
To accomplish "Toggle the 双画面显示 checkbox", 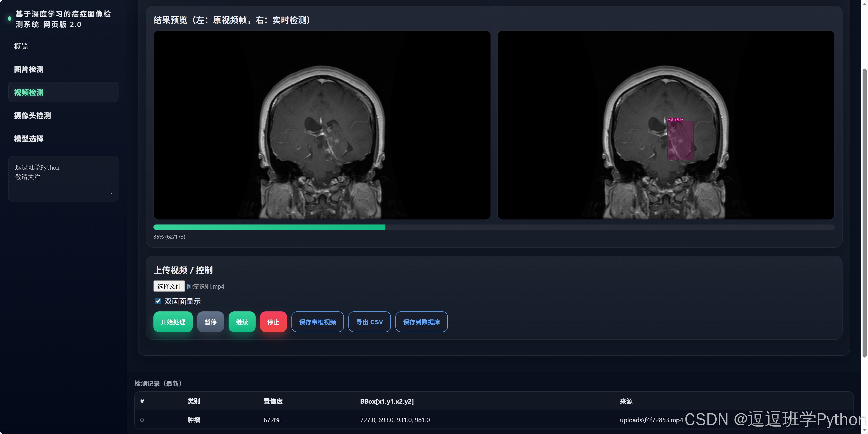I will (x=158, y=301).
